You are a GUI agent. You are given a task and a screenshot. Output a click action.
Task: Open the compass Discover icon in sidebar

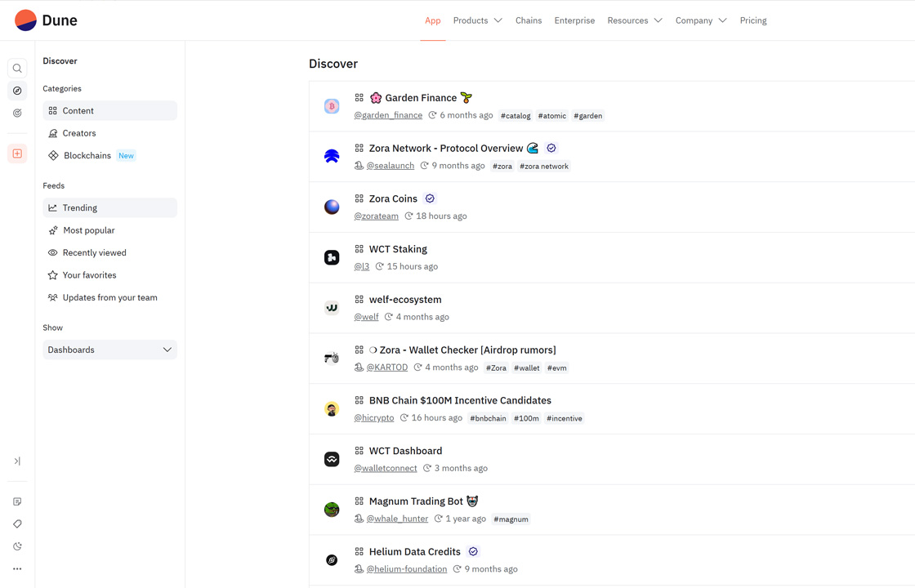click(x=17, y=91)
